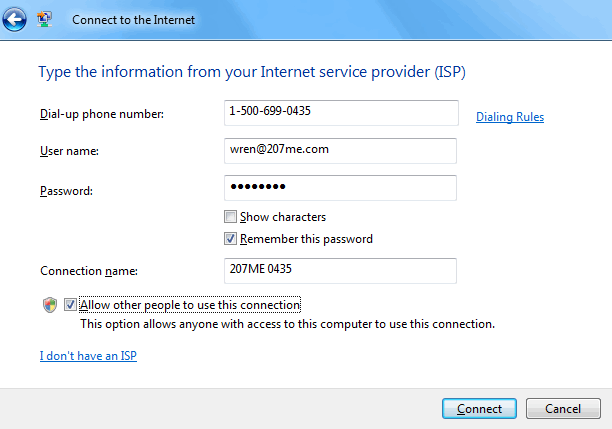Viewport: 612px width, 429px height.
Task: Click the ISP information heading text
Action: pyautogui.click(x=252, y=72)
